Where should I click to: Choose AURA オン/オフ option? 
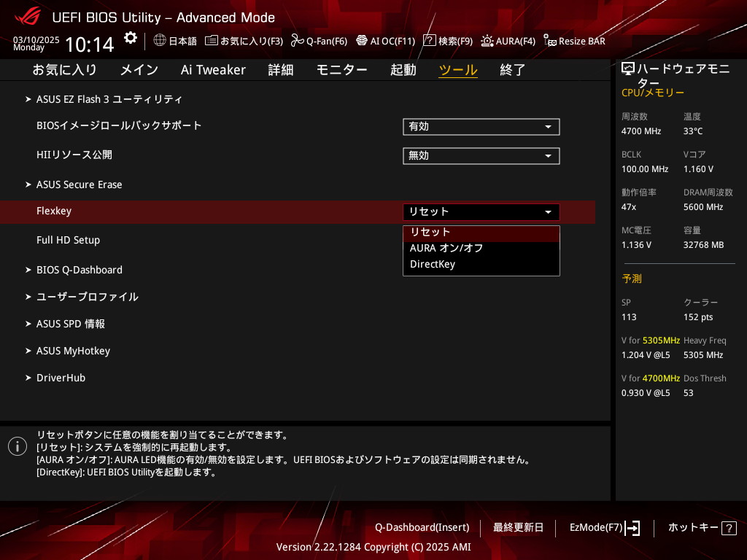(x=481, y=248)
